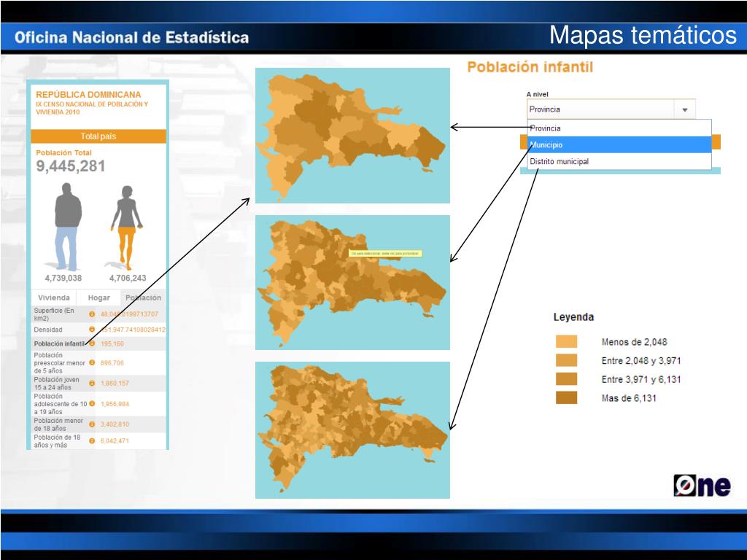This screenshot has width=747, height=560.
Task: Select info icon for Población joven 15 a 24 años
Action: pos(92,384)
